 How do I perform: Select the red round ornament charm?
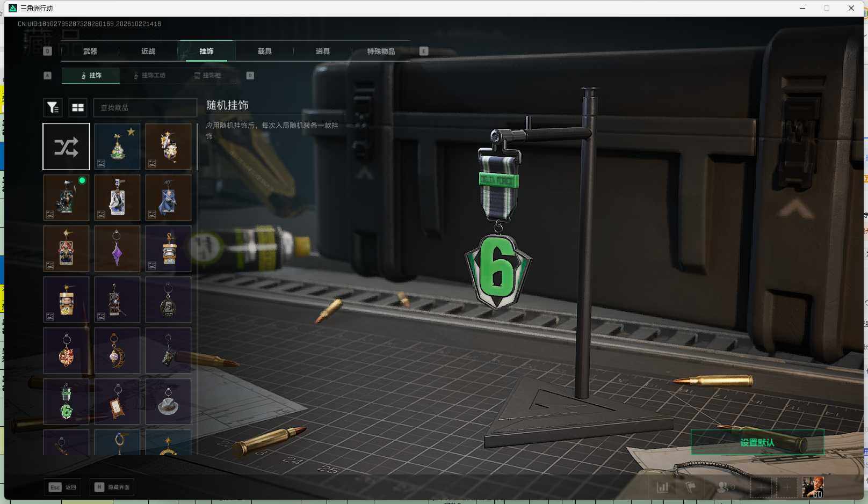tap(66, 350)
